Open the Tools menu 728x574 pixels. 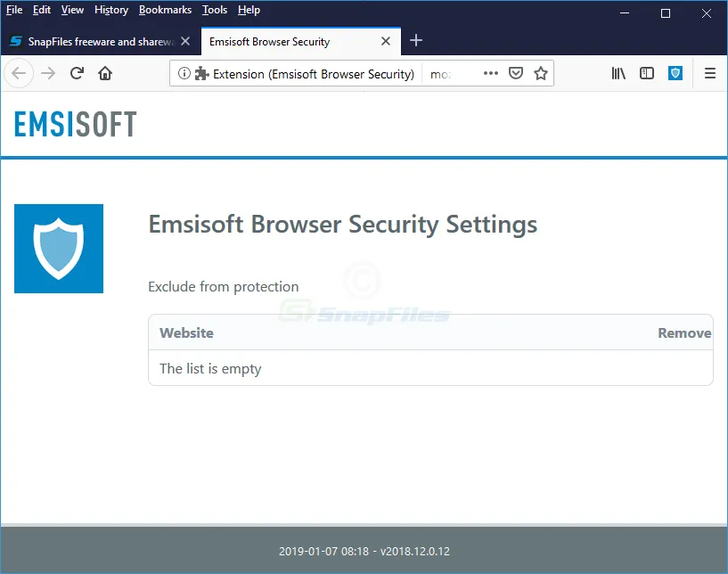click(215, 10)
